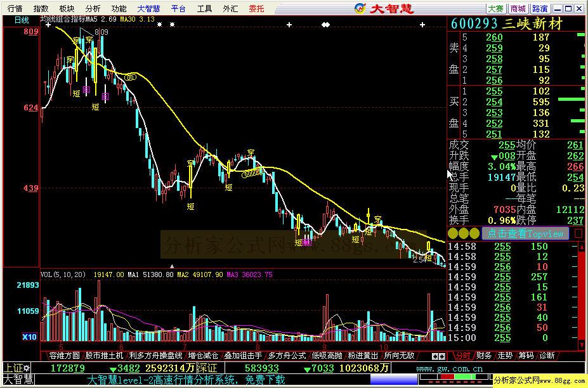The height and width of the screenshot is (388, 588).
Task: Click the 均线组合指标 MA5 label
Action: pyautogui.click(x=79, y=19)
